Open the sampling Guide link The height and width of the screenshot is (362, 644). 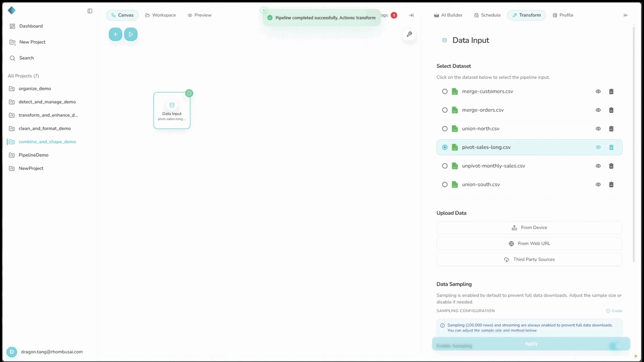click(x=614, y=311)
